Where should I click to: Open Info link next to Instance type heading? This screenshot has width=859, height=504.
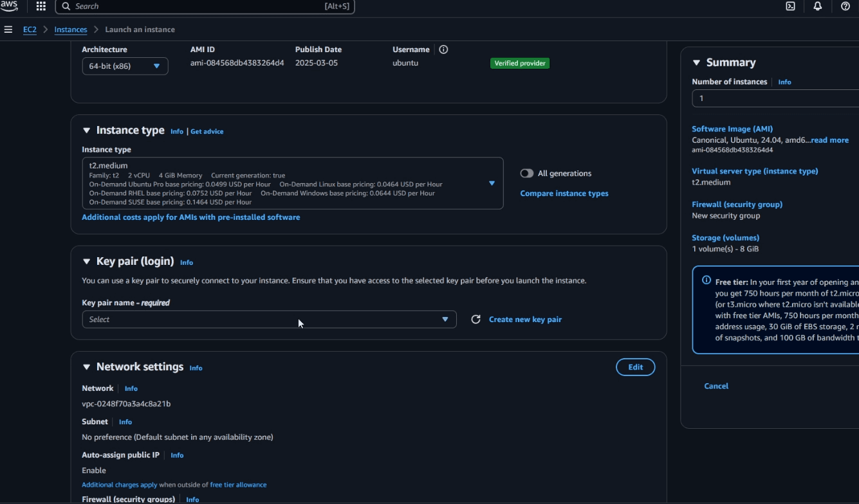(x=177, y=132)
